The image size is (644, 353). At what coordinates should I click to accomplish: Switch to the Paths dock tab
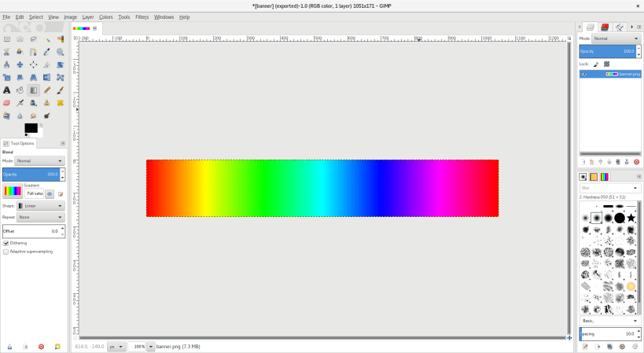coord(619,27)
